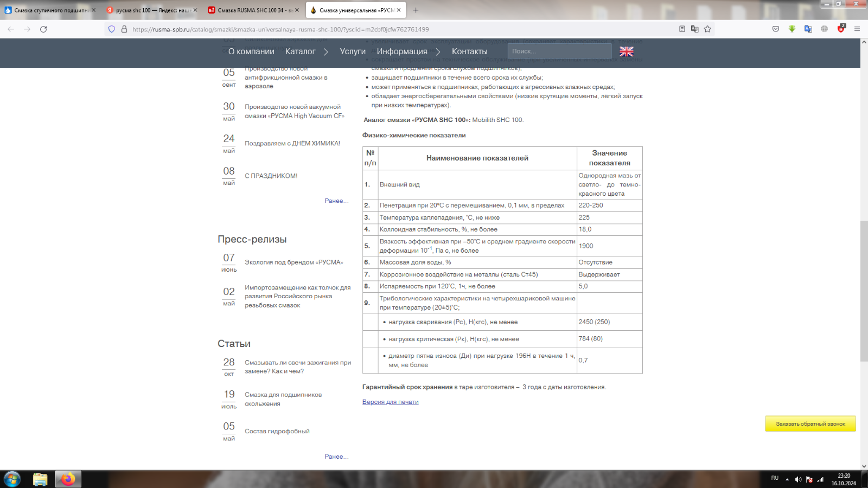This screenshot has width=868, height=488.
Task: Click the '2450 (250)' value cell
Action: coord(609,322)
